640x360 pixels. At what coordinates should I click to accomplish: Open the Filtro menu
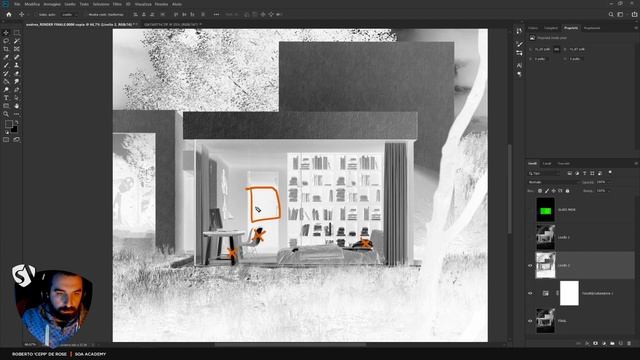tap(117, 4)
